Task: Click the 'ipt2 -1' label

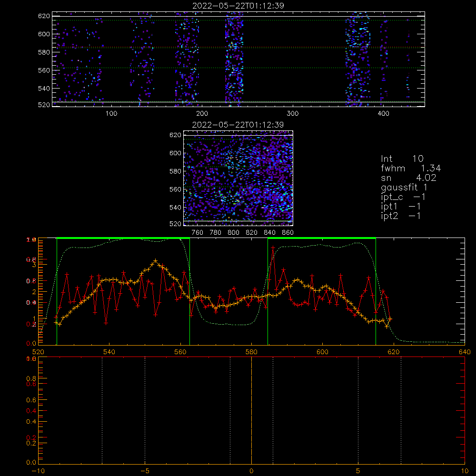Action: click(401, 216)
